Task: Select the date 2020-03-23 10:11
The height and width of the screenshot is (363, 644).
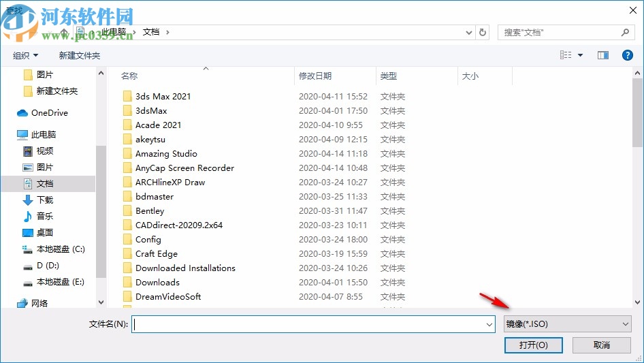Action: (333, 225)
